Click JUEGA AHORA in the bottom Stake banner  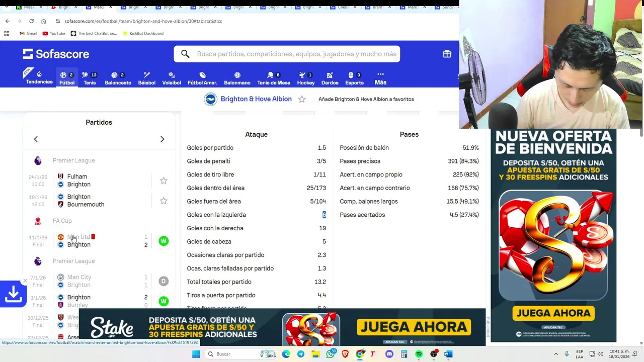(x=414, y=327)
